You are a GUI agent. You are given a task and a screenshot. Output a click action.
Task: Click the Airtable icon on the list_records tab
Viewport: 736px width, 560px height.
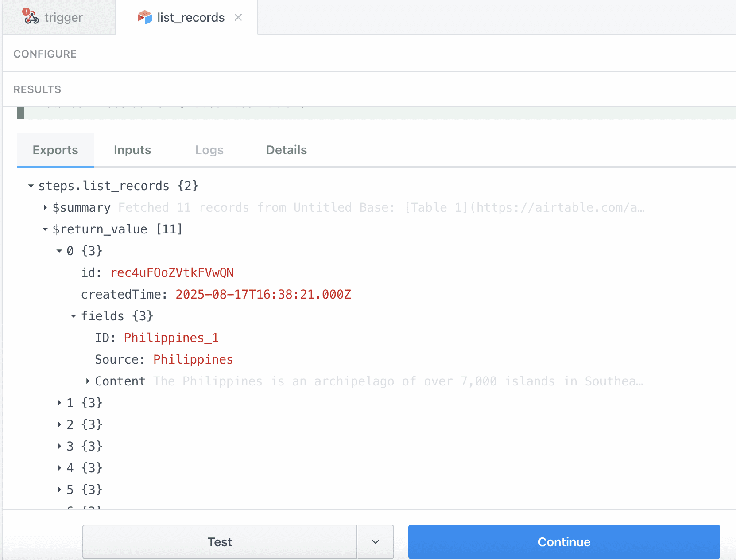point(144,17)
